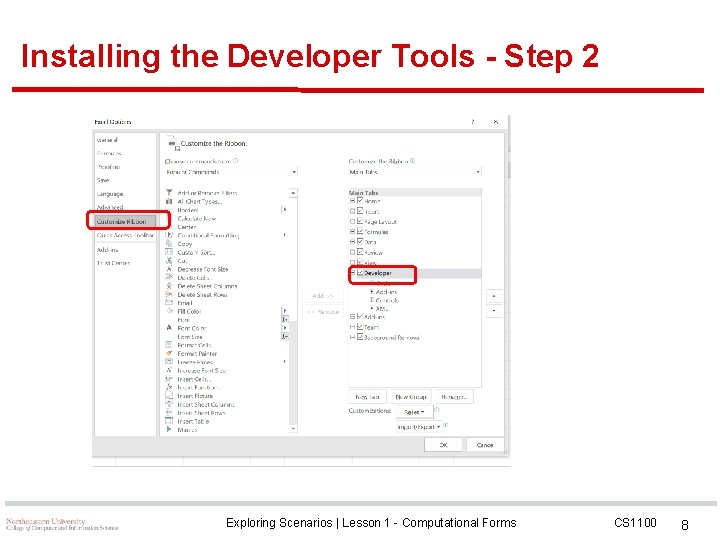
Task: Select the Add or Remove Filters funnel icon
Action: tap(169, 193)
